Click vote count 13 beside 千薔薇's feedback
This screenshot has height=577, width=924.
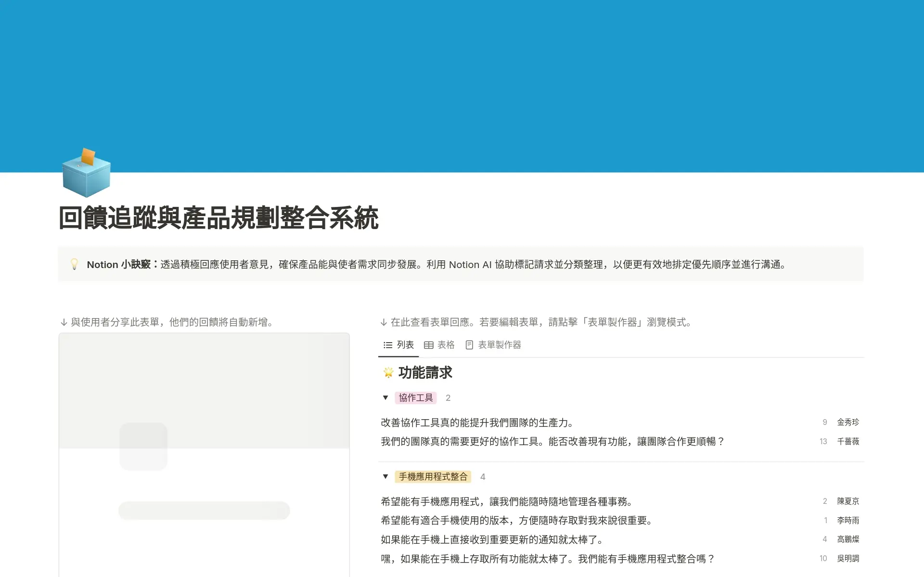pos(823,441)
